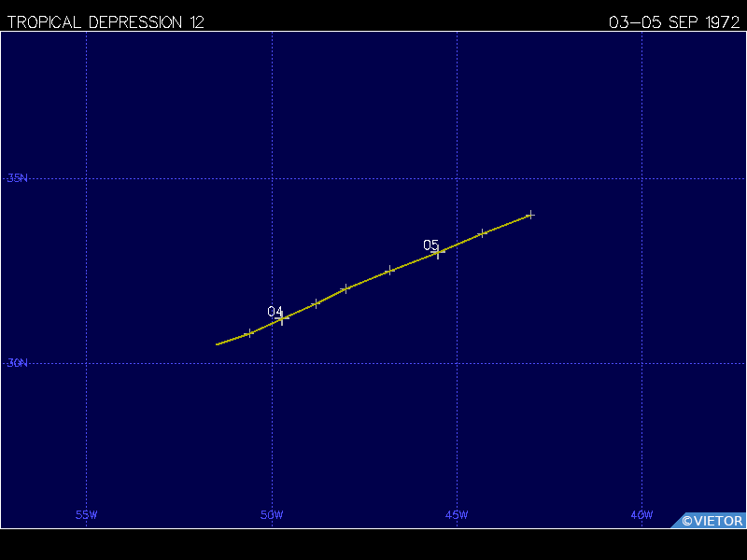Click the 50W longitude label
This screenshot has width=747, height=560.
coord(272,515)
